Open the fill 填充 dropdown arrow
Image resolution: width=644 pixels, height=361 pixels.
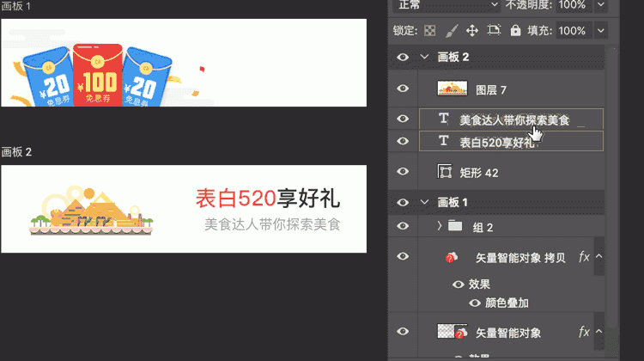tap(601, 31)
